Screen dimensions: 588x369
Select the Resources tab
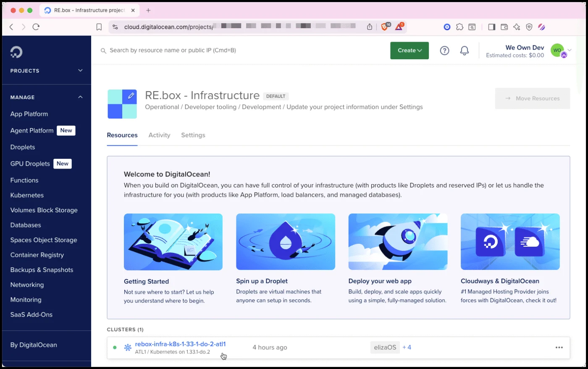[x=122, y=135]
